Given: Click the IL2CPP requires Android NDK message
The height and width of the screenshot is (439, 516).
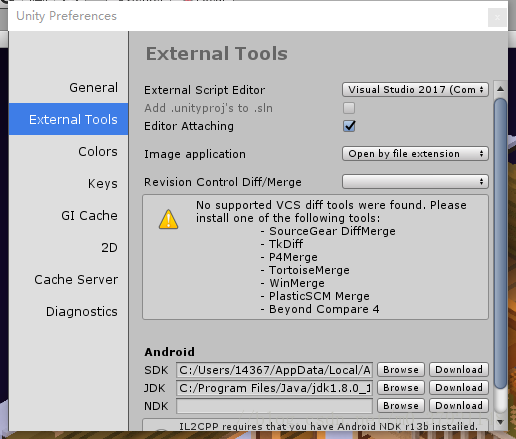Looking at the screenshot, I should point(328,426).
